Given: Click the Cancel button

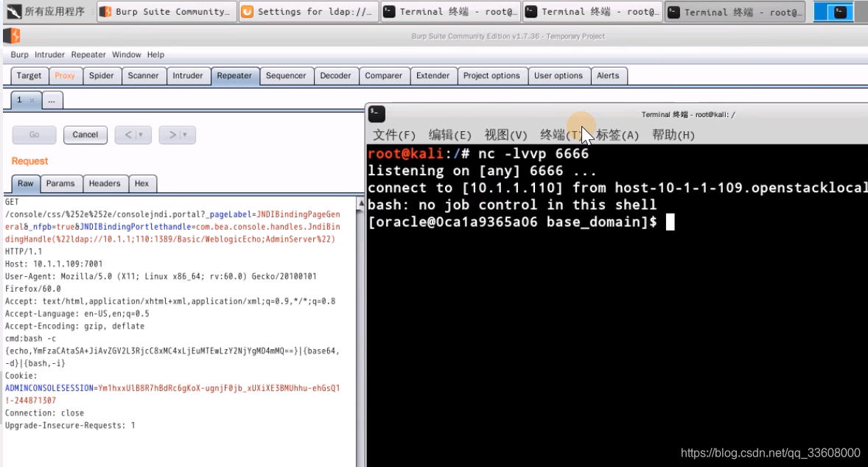Looking at the screenshot, I should pyautogui.click(x=85, y=135).
